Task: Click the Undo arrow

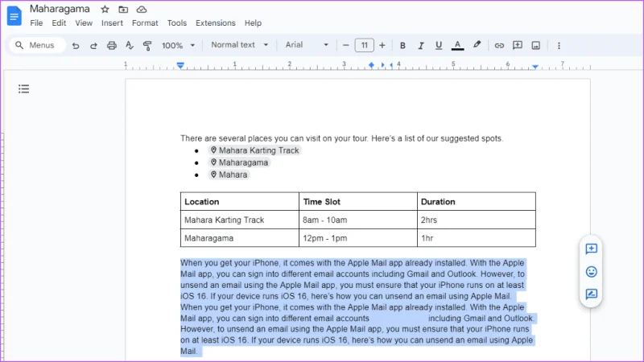Action: (x=76, y=46)
